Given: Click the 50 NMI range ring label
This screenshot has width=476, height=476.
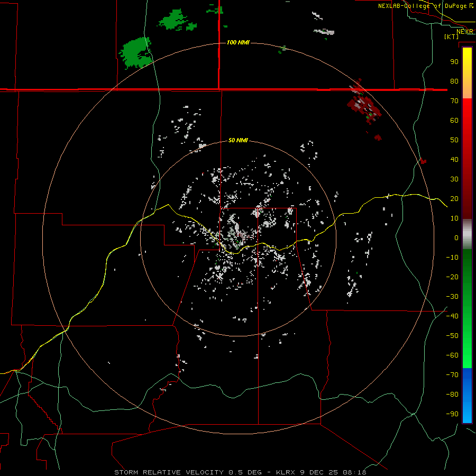Looking at the screenshot, I should click(x=238, y=140).
